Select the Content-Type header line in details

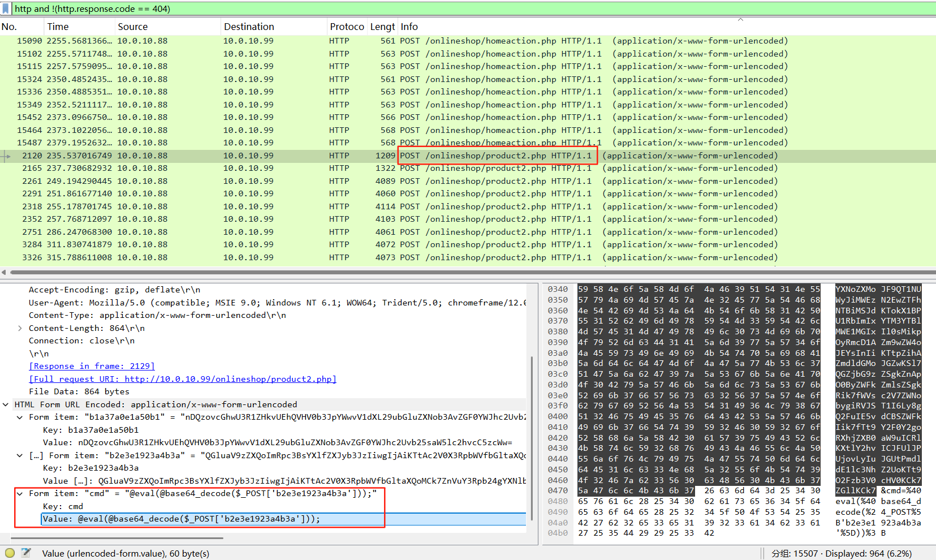[157, 315]
